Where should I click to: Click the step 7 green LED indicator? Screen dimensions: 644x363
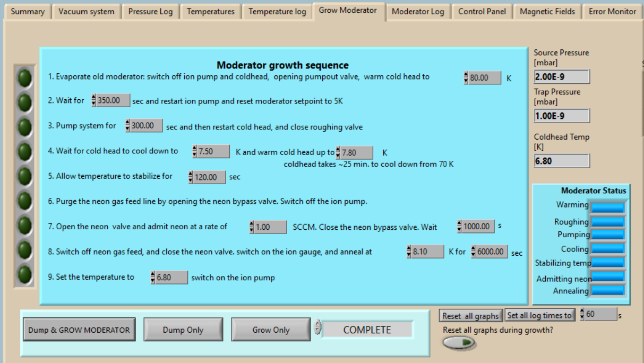pyautogui.click(x=25, y=226)
